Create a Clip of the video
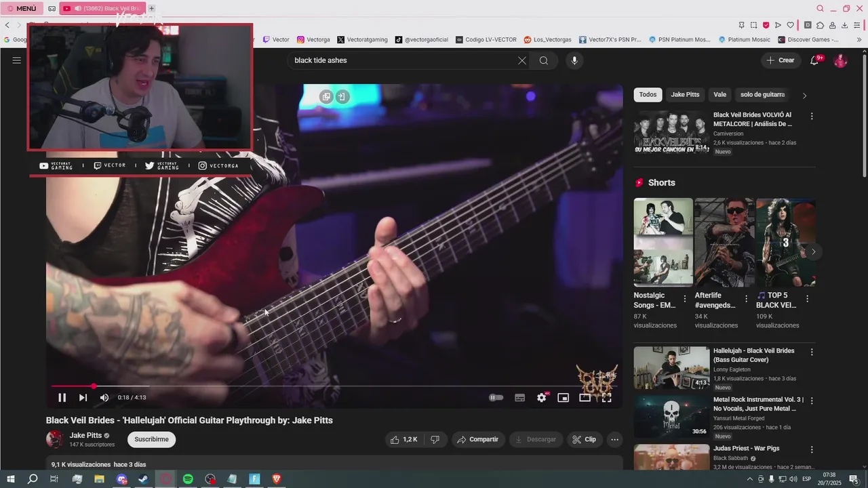Screen dimensions: 868x488 tap(584, 439)
